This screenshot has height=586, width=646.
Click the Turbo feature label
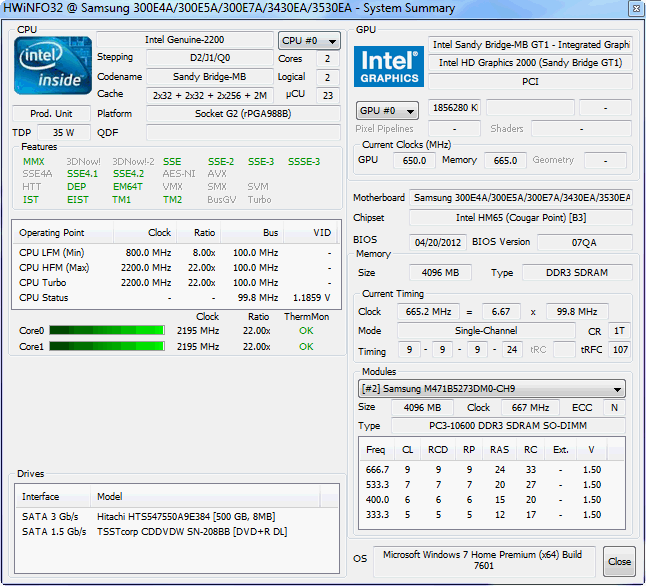tap(259, 199)
